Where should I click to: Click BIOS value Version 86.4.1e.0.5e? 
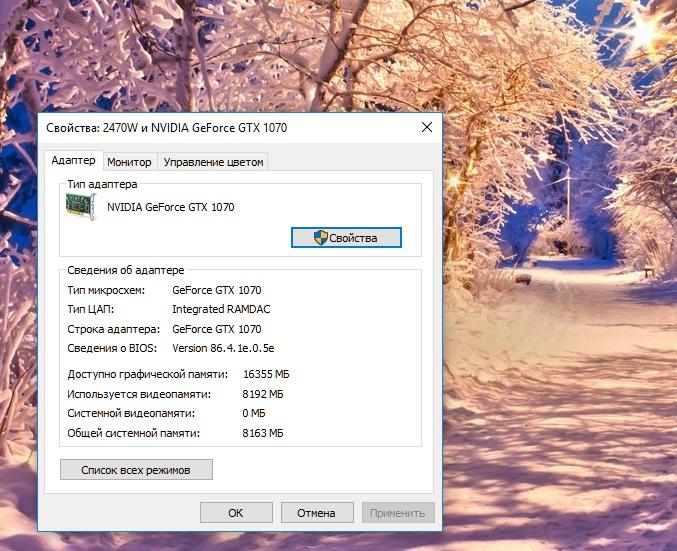pos(223,348)
